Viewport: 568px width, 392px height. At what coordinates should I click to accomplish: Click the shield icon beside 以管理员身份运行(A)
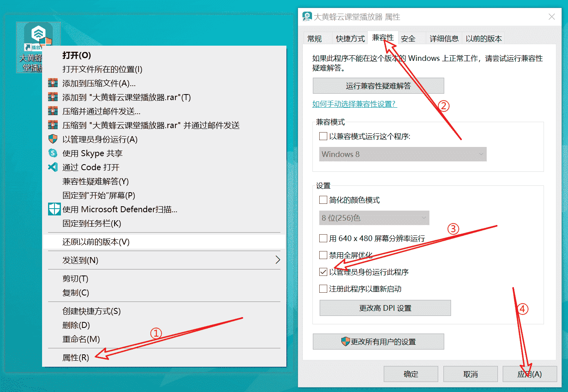point(53,139)
